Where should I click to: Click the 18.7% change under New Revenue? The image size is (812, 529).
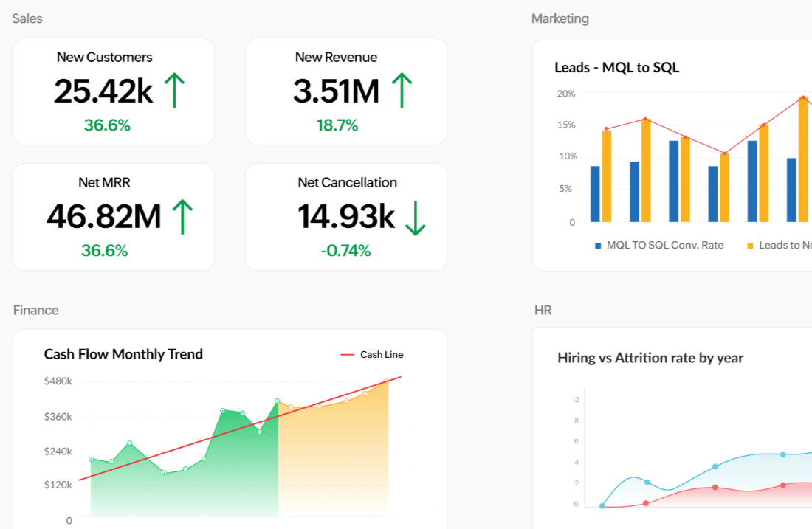coord(337,125)
